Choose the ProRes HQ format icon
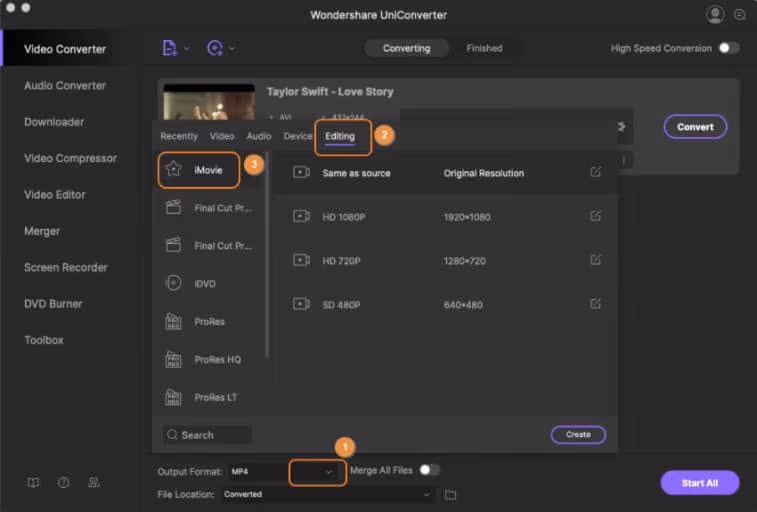This screenshot has width=757, height=512. (x=173, y=360)
